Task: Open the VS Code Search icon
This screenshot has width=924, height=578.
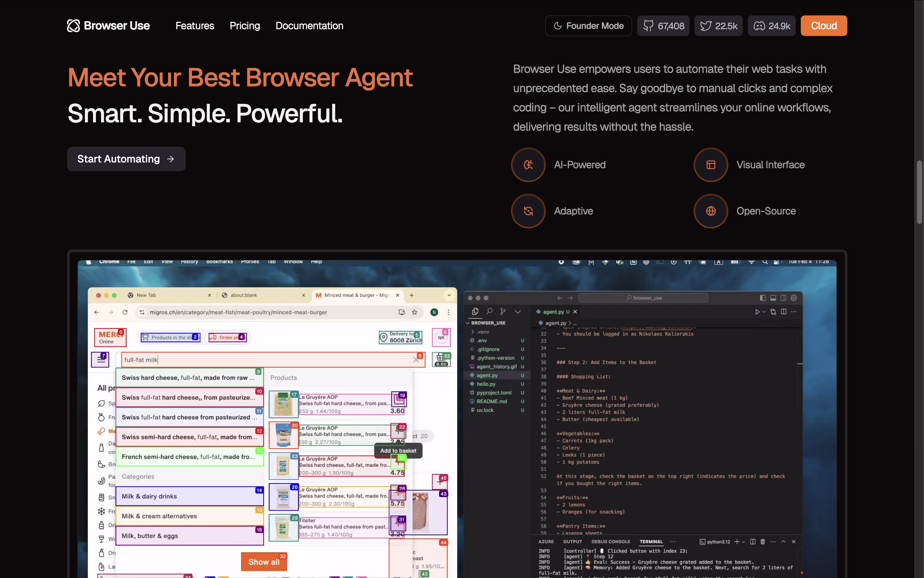Action: [489, 311]
